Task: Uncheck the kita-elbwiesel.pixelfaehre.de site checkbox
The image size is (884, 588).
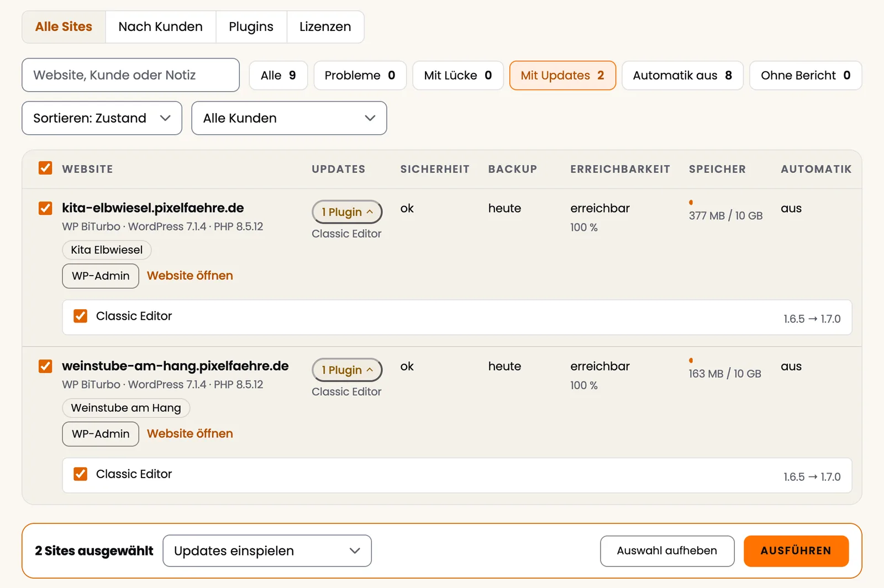Action: click(x=45, y=208)
